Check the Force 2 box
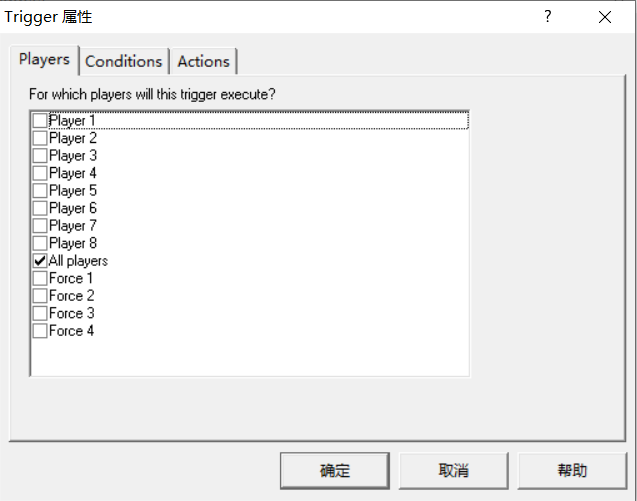This screenshot has width=637, height=501. (40, 296)
